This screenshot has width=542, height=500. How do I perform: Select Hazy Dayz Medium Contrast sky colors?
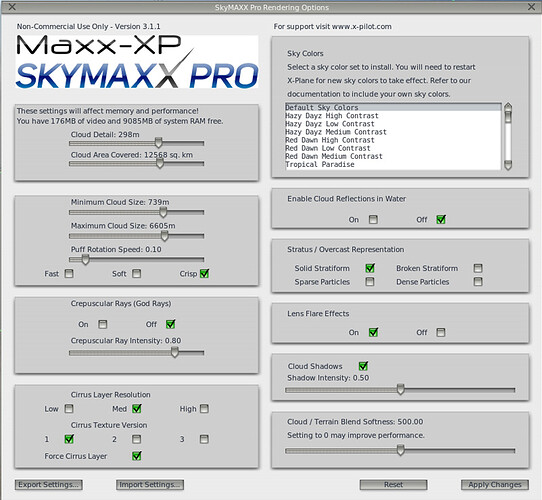point(393,132)
